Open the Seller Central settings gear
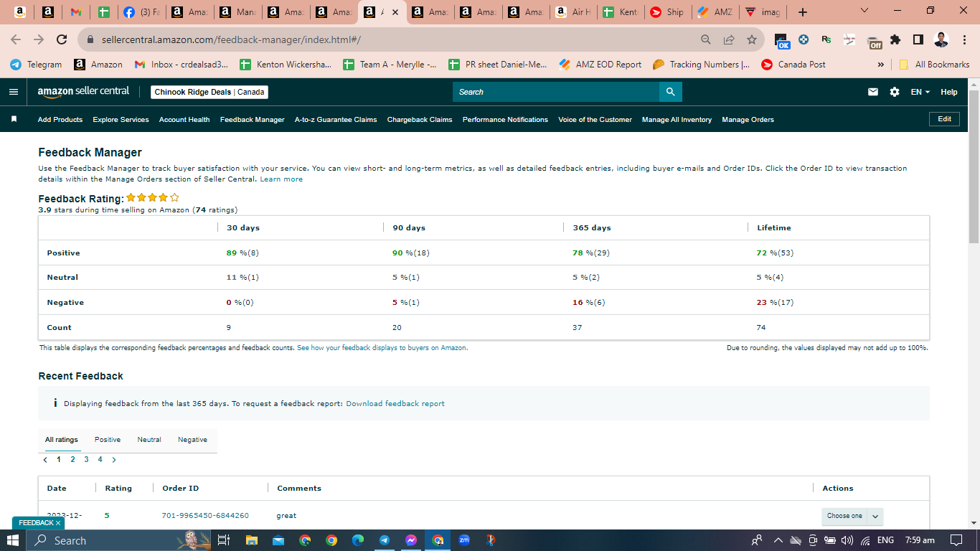 (894, 92)
